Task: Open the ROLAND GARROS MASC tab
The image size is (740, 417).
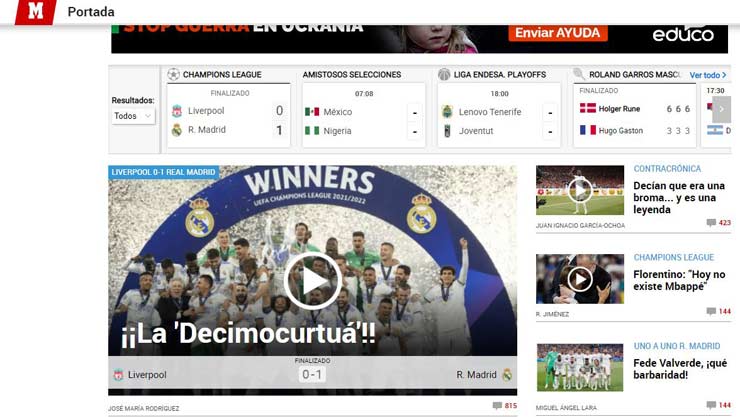Action: click(635, 75)
